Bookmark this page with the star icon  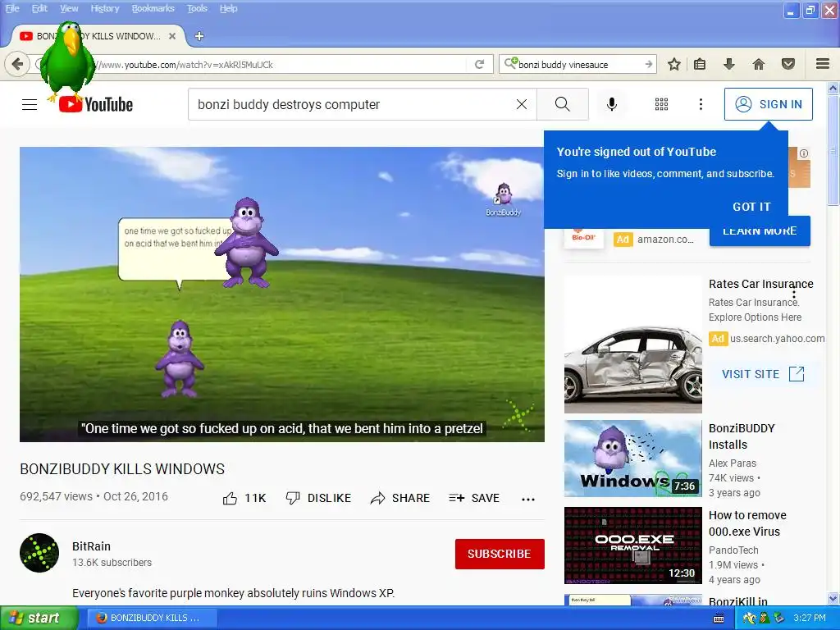674,64
